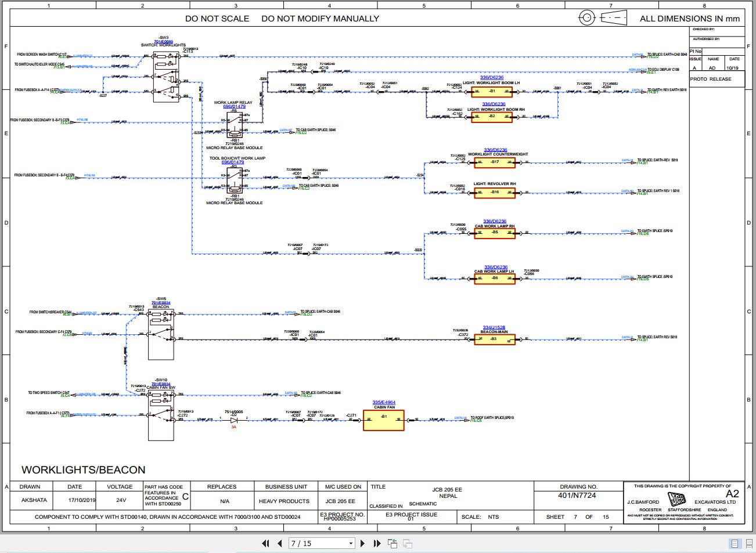Go to the previous page

279,543
